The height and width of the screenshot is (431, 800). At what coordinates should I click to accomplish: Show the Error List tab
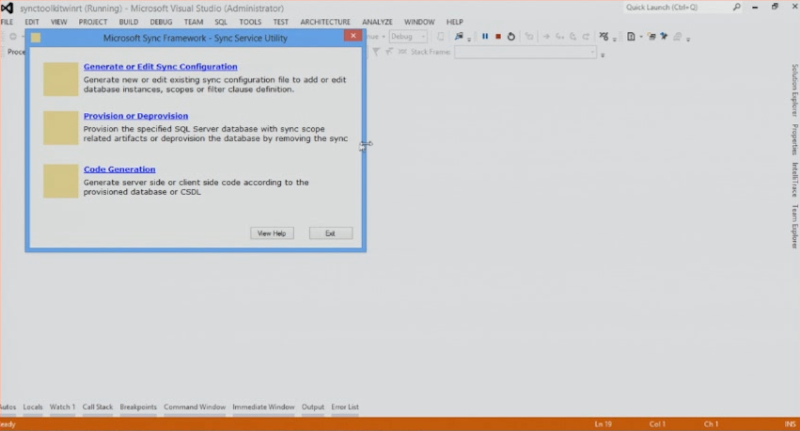point(345,407)
